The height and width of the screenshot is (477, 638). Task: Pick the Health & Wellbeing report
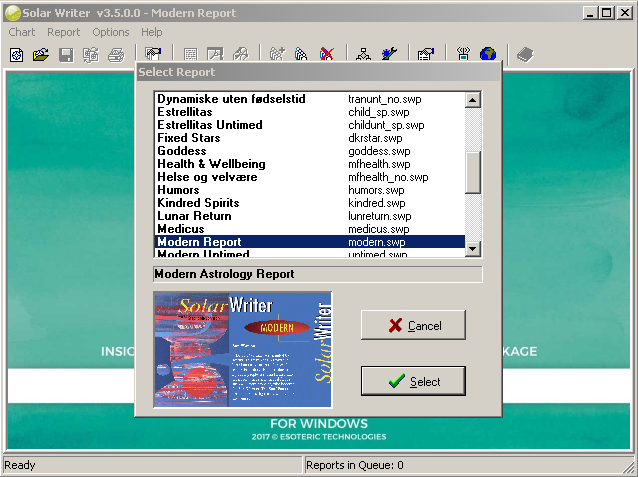point(310,164)
